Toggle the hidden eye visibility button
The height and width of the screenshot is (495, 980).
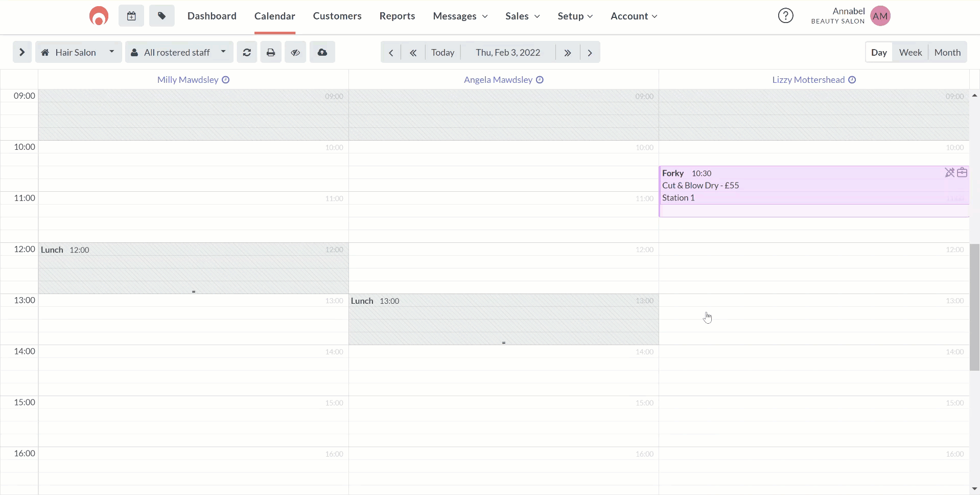click(295, 52)
